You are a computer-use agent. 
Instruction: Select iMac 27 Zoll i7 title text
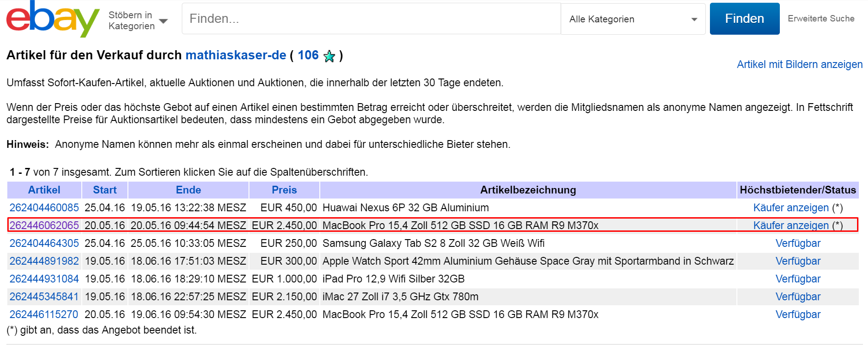pos(401,297)
